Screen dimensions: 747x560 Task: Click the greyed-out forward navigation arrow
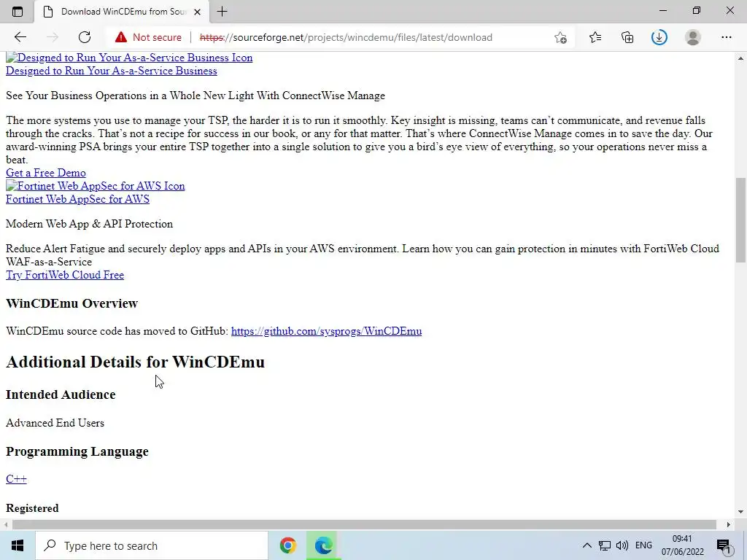point(53,37)
